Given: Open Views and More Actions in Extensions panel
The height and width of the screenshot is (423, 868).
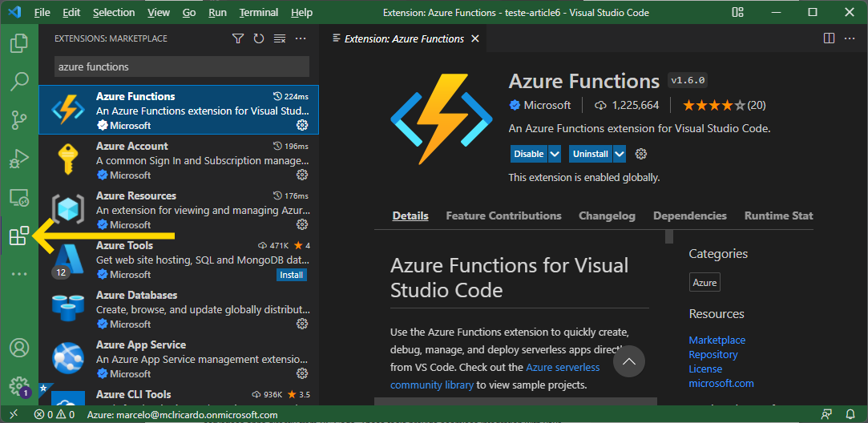Looking at the screenshot, I should [x=301, y=38].
